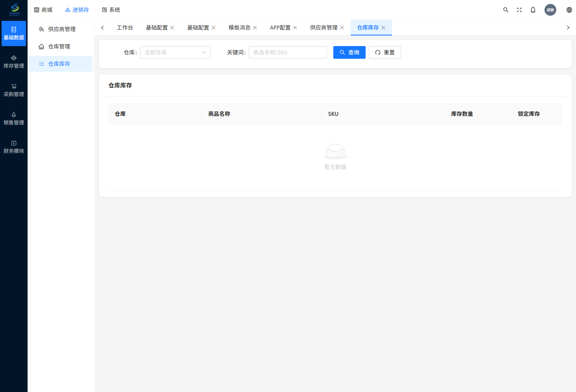
Task: Switch to the first 基础配置 tab
Action: [x=157, y=28]
